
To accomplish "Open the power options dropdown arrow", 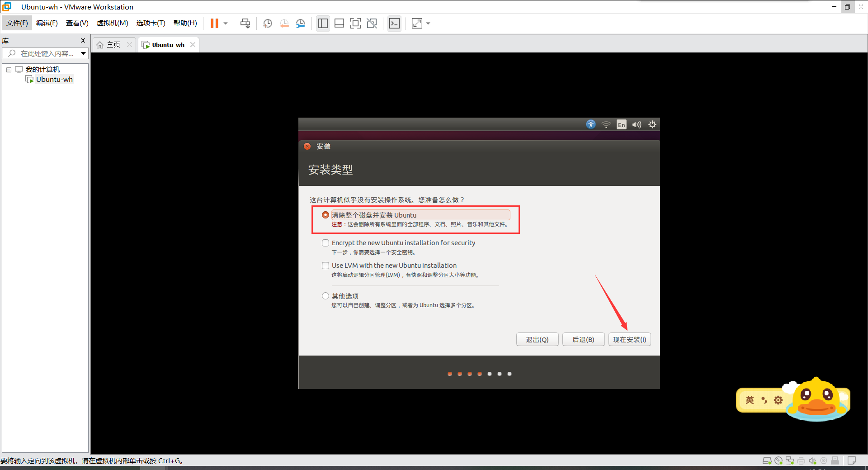I will tap(226, 24).
